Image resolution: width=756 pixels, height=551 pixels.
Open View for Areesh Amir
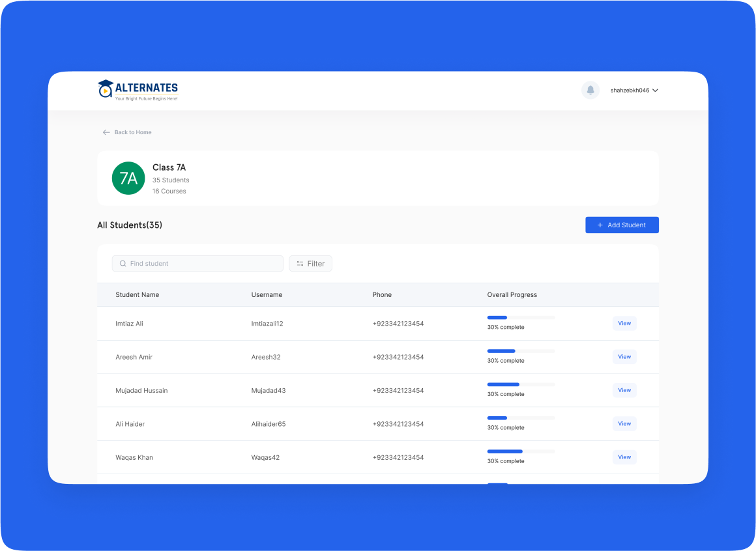click(x=624, y=357)
